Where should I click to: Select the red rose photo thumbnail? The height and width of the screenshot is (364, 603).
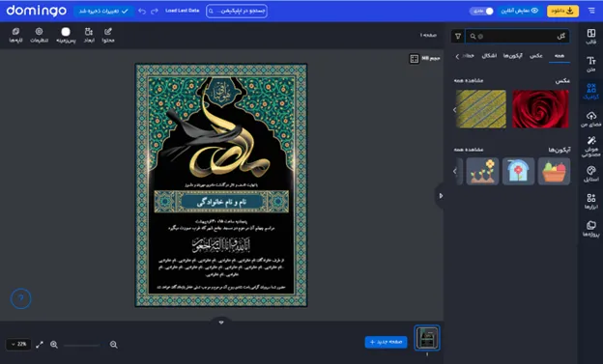point(540,109)
